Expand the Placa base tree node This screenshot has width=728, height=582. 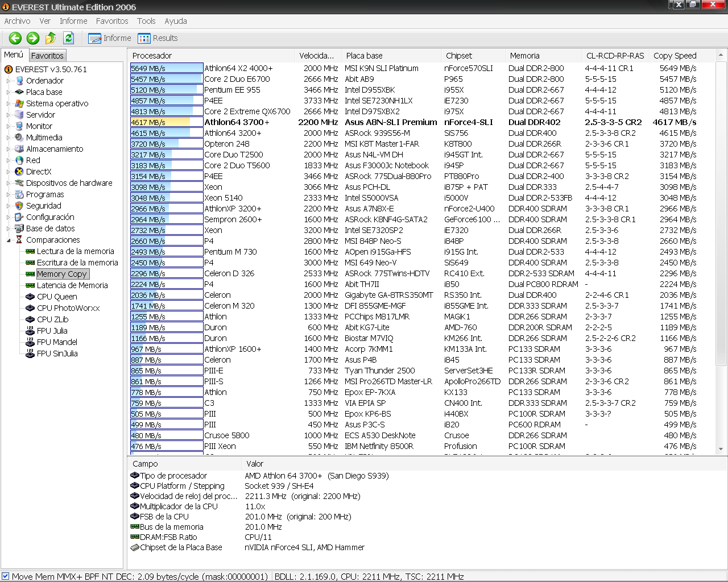click(9, 92)
